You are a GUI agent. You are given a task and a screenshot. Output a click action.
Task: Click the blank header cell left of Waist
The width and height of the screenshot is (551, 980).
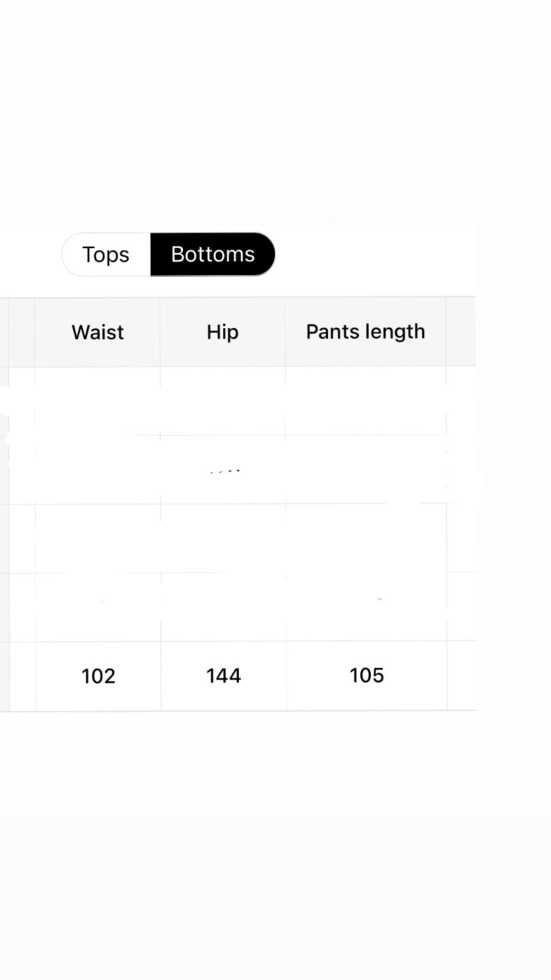[21, 332]
